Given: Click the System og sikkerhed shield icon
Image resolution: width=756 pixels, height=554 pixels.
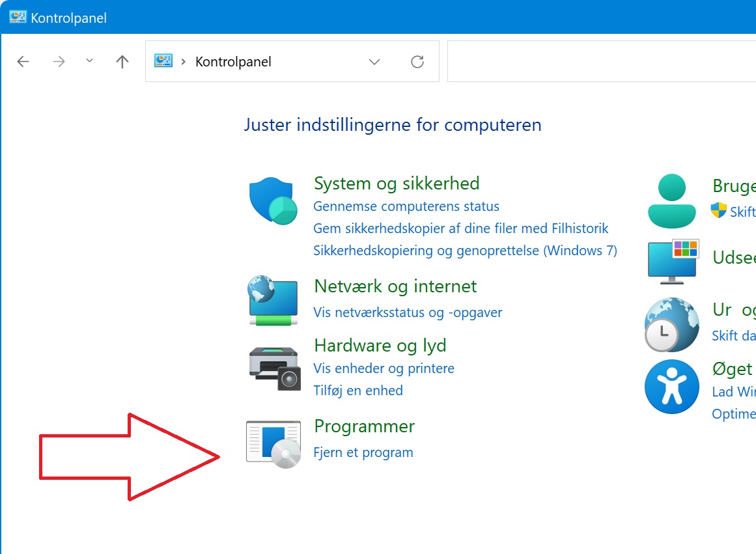Looking at the screenshot, I should [x=273, y=201].
